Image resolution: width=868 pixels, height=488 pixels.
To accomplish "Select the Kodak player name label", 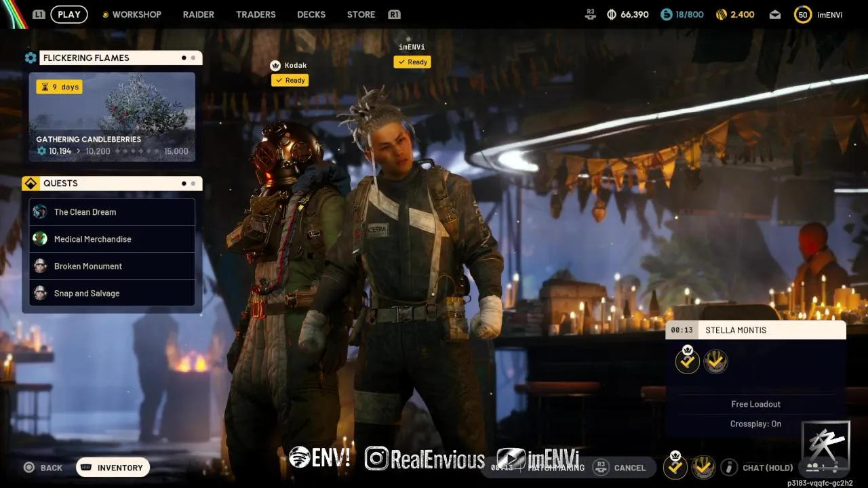I will pos(296,66).
